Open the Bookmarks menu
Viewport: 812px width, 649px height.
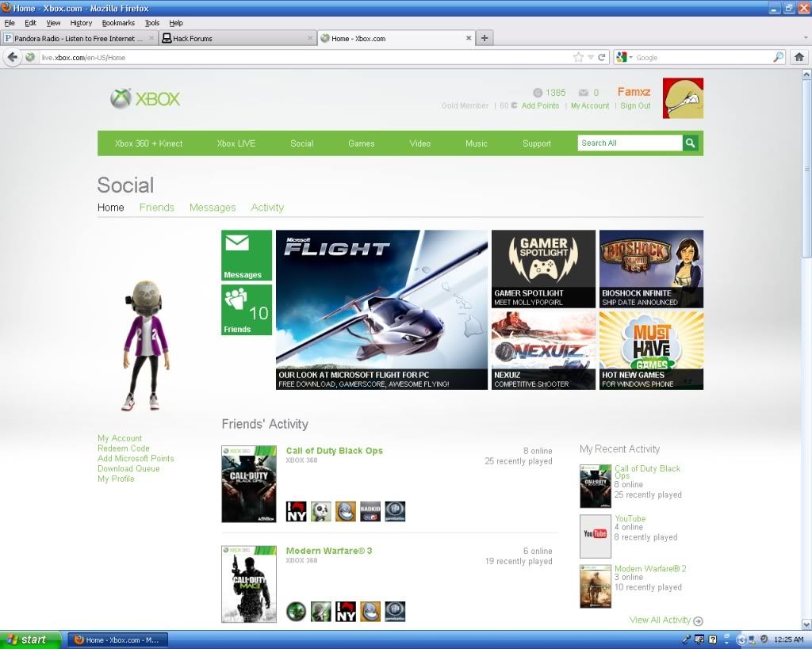click(x=118, y=23)
